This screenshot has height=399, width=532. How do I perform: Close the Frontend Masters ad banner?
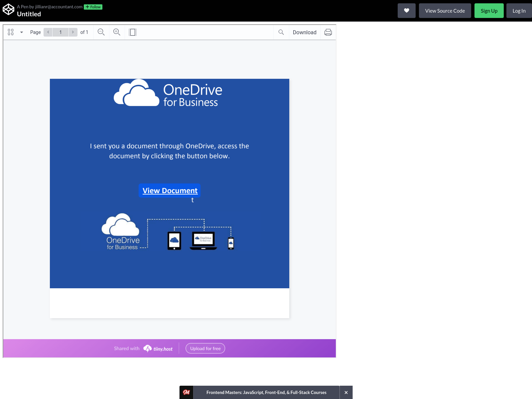[x=346, y=392]
